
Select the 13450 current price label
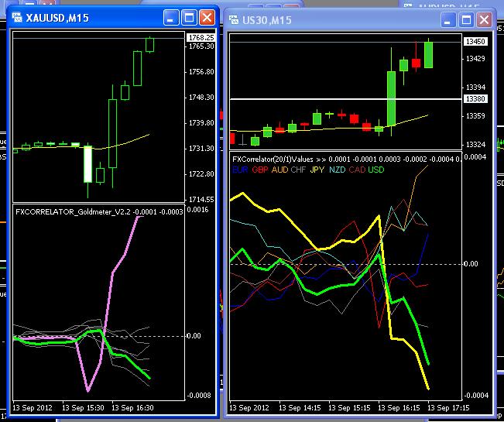click(x=475, y=42)
